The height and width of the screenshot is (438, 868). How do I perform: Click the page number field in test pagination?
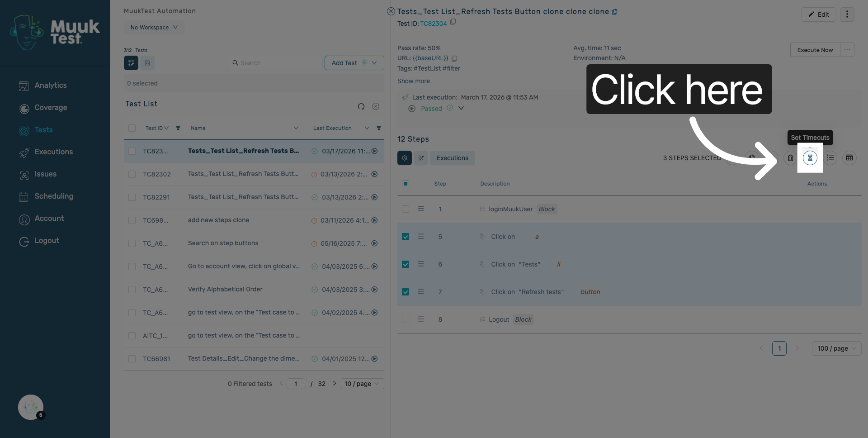point(296,384)
